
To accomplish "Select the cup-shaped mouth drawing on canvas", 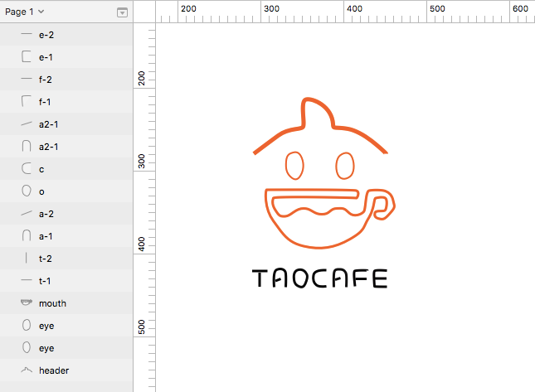I will (330, 219).
